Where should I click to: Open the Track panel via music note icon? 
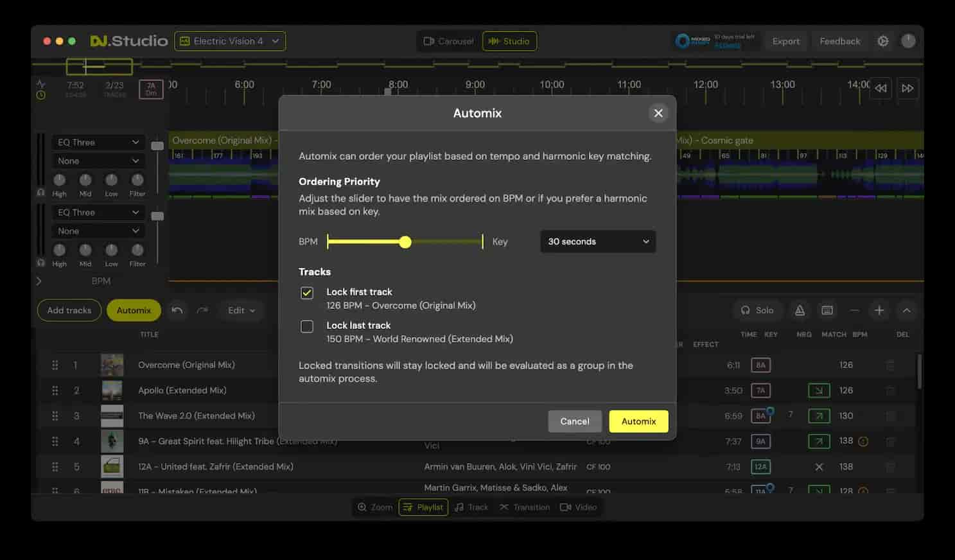pos(471,507)
